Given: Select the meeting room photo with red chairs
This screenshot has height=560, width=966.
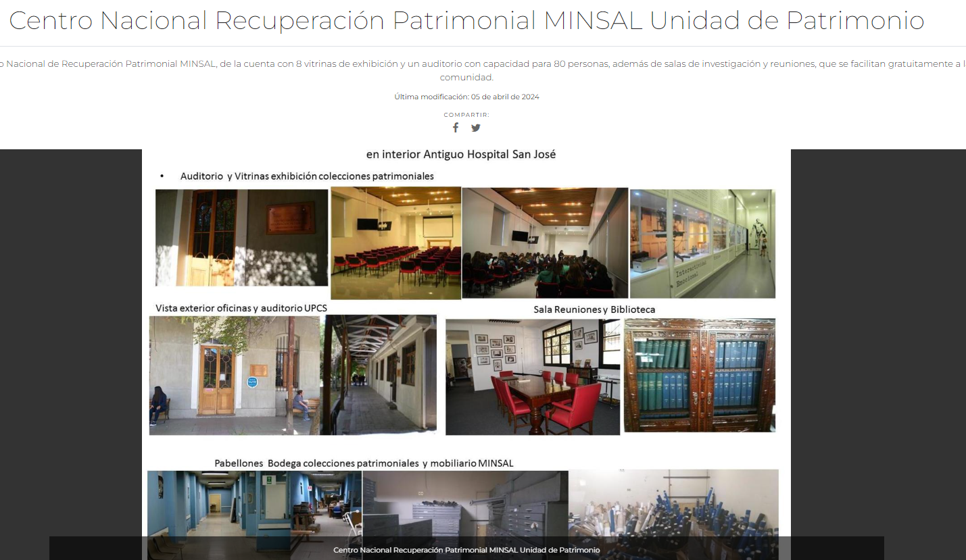Looking at the screenshot, I should (533, 376).
